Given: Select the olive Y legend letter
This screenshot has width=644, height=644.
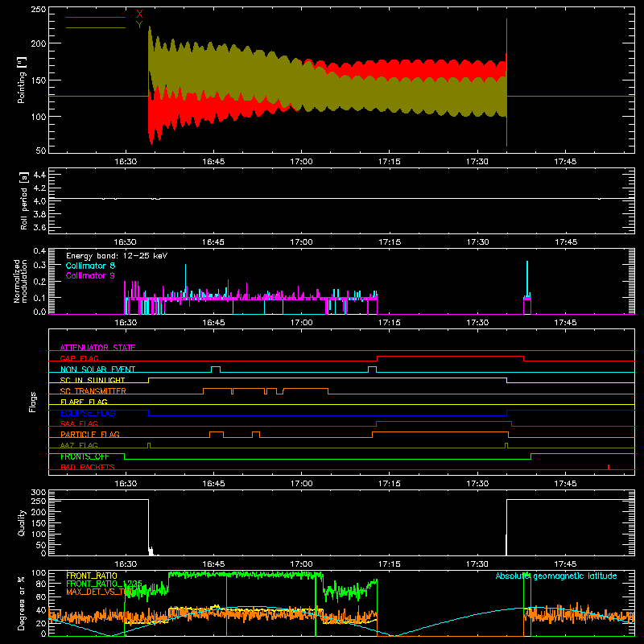Looking at the screenshot, I should click(x=139, y=25).
